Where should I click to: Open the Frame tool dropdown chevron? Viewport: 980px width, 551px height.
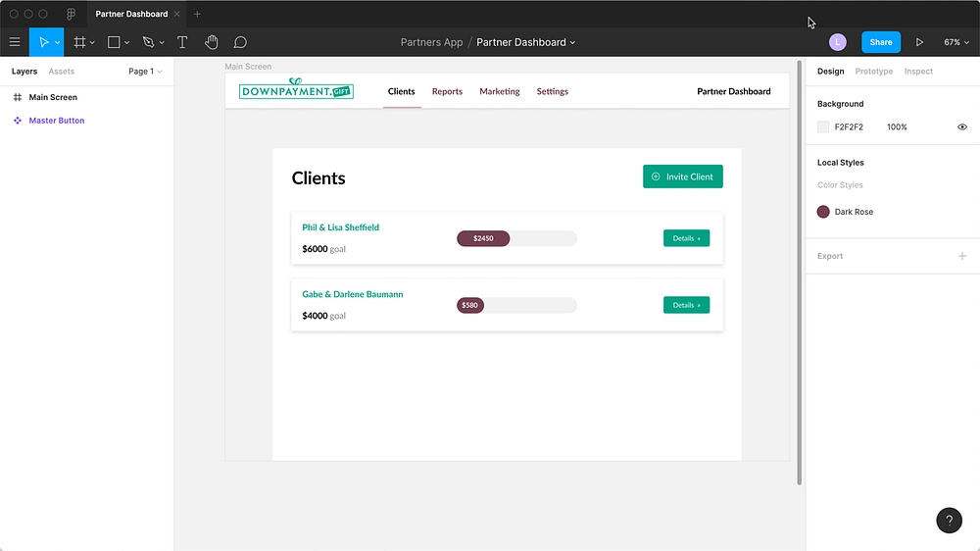pyautogui.click(x=92, y=42)
